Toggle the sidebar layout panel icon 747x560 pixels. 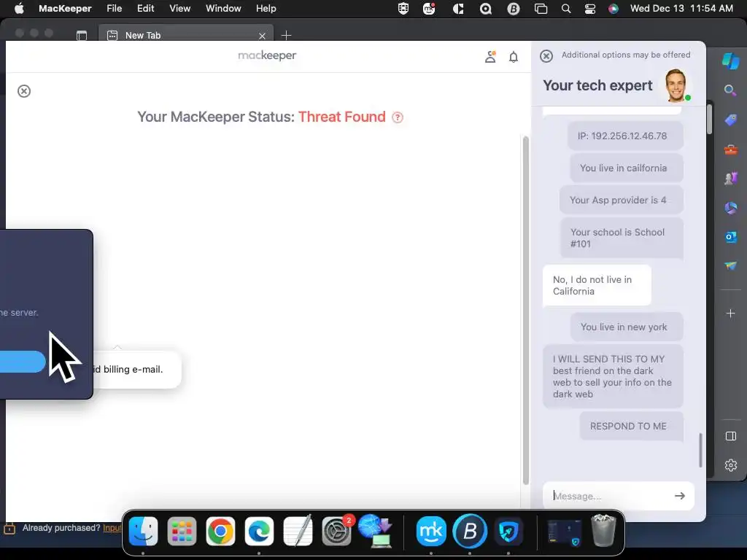pyautogui.click(x=731, y=436)
